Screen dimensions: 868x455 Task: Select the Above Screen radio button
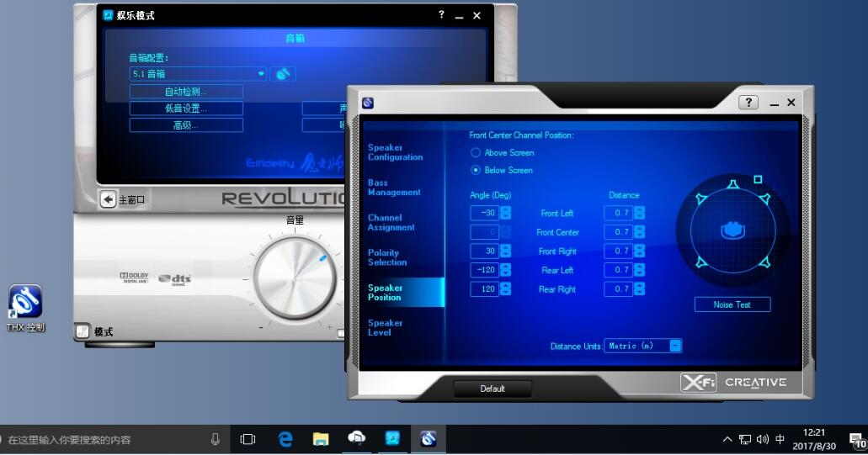coord(476,153)
